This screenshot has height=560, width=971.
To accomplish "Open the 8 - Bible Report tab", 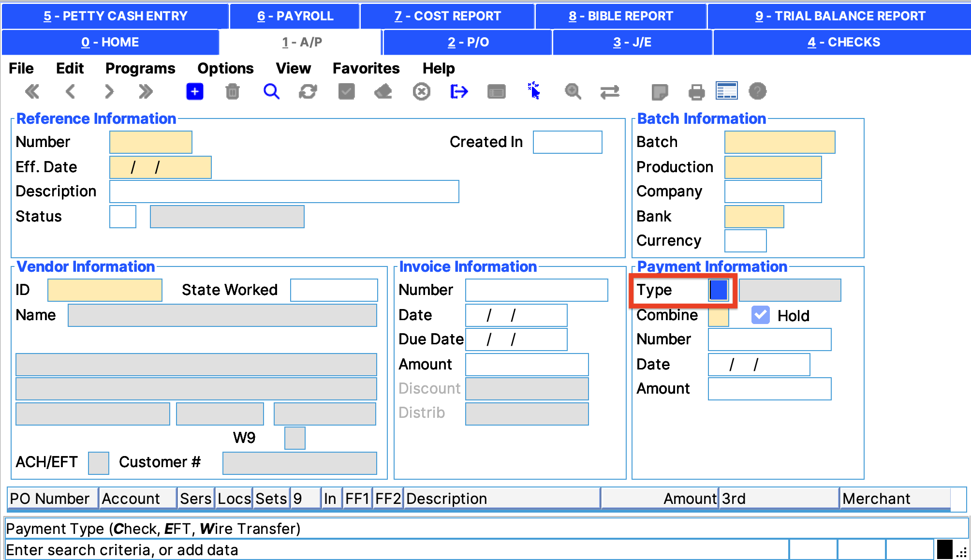I will (x=621, y=16).
